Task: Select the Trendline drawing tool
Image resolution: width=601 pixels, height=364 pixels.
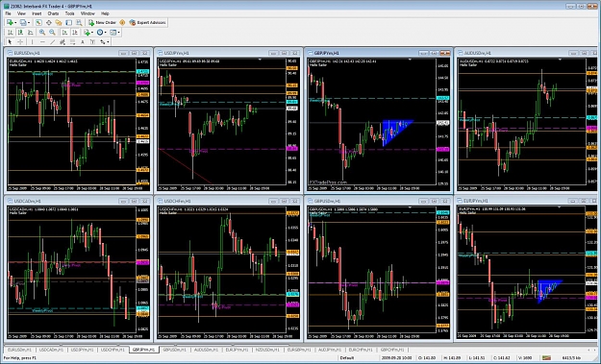Action: (x=53, y=41)
